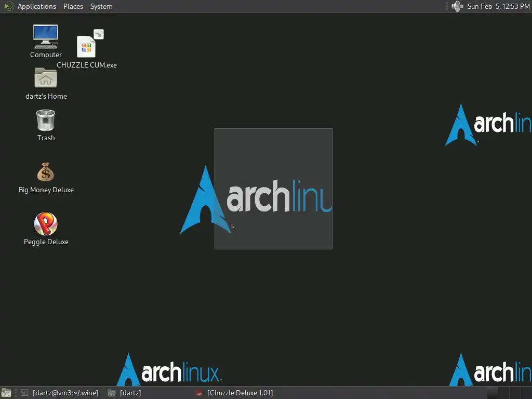Open the Applications menu
The width and height of the screenshot is (532, 399).
37,6
